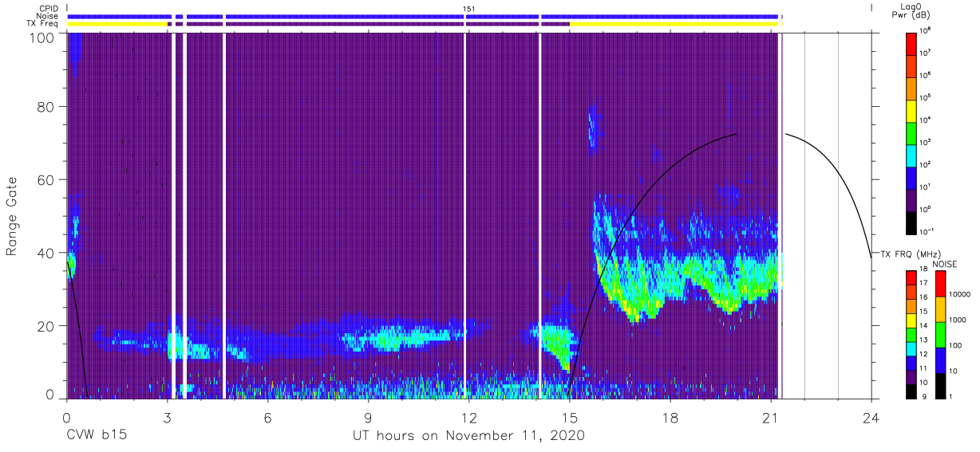Select the 20 tick on Range Gate axis
Viewport: 980px width, 452px height.
(46, 326)
